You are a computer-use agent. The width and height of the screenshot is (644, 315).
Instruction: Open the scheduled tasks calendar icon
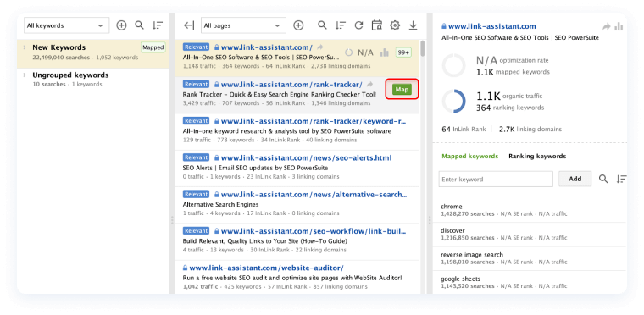pyautogui.click(x=376, y=25)
